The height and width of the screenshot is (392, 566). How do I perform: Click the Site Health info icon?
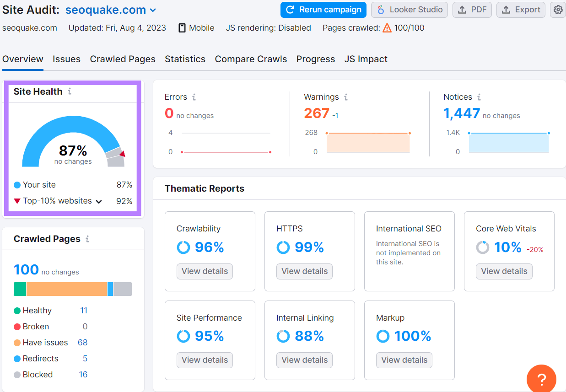click(x=70, y=91)
